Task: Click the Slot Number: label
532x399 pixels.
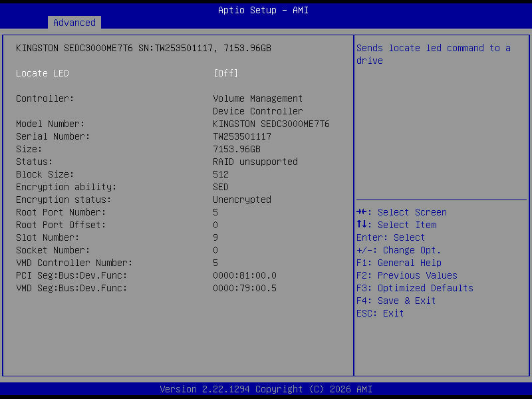Action: 47,237
